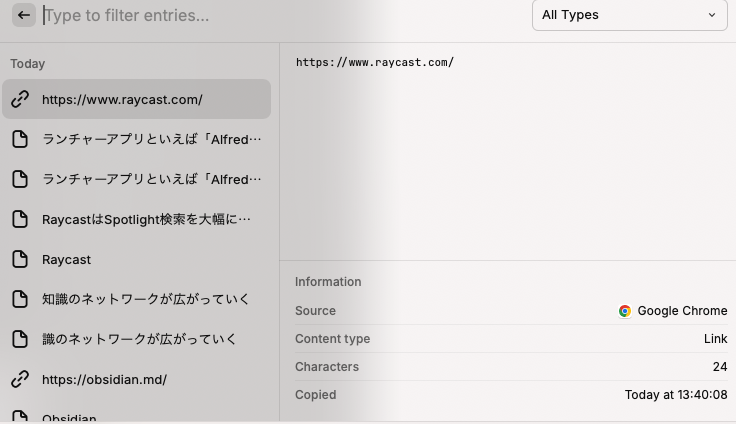736x424 pixels.
Task: Click the Copied time Today at 13:40:08
Action: [676, 395]
